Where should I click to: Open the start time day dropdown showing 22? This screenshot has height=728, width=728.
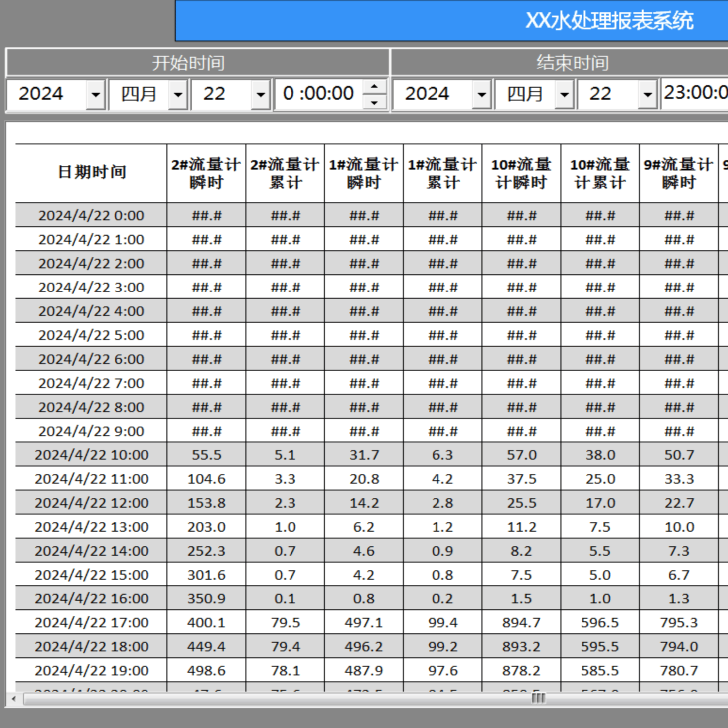[x=260, y=94]
